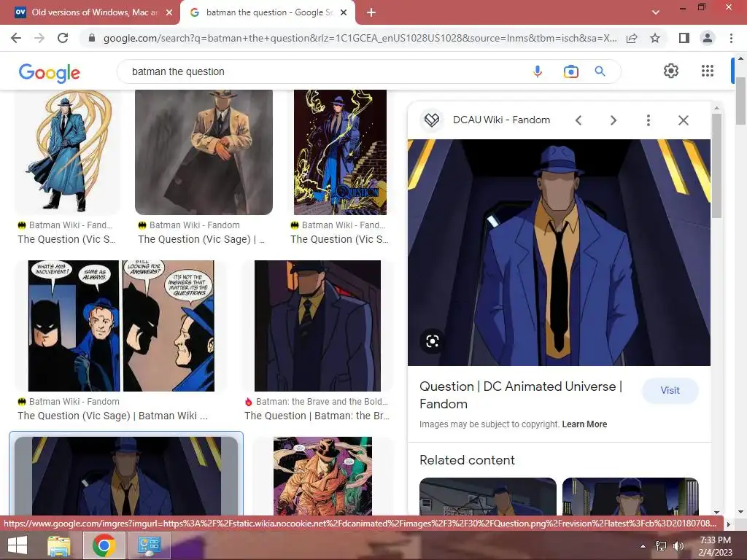
Task: Close the Old versions of Windows tab
Action: 169,12
